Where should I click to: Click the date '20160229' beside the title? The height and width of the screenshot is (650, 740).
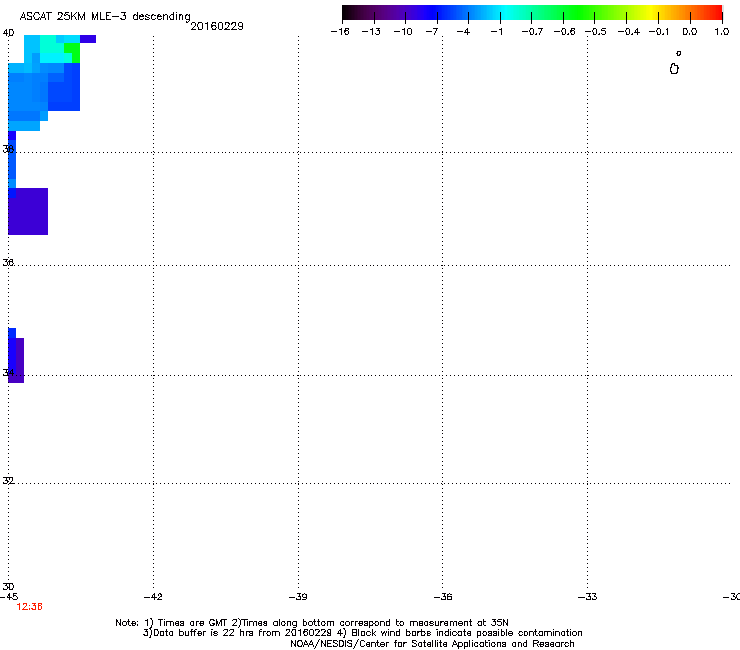click(x=217, y=26)
